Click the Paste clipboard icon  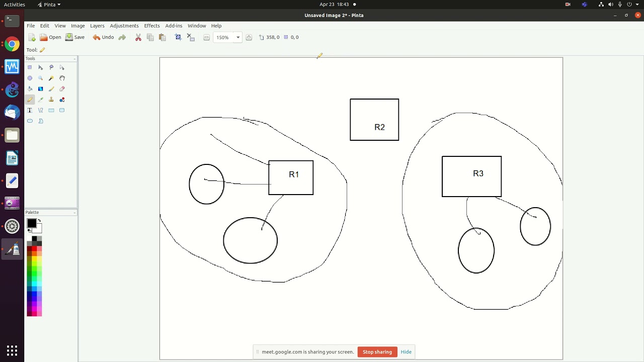[162, 37]
